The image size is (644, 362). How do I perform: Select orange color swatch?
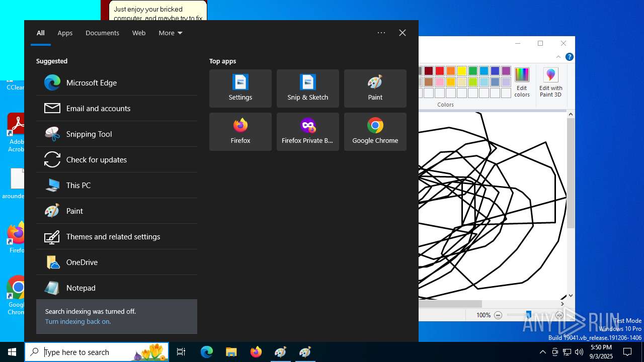tap(451, 71)
